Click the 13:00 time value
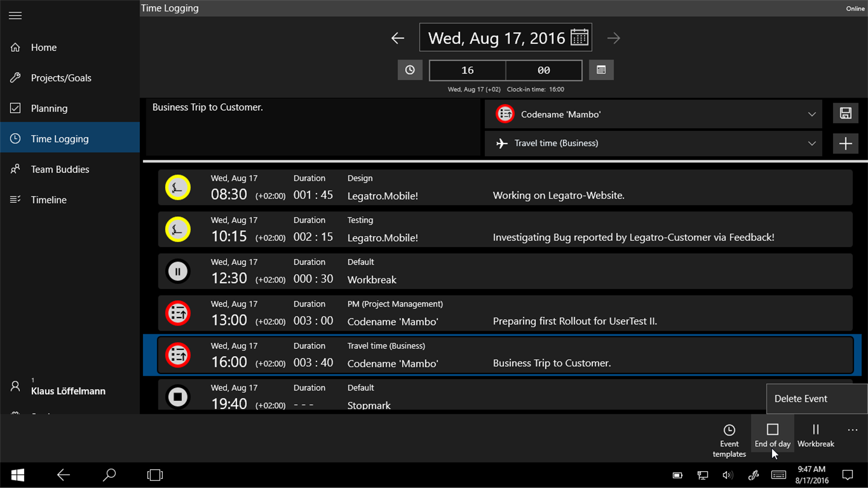868x488 pixels. [x=229, y=320]
